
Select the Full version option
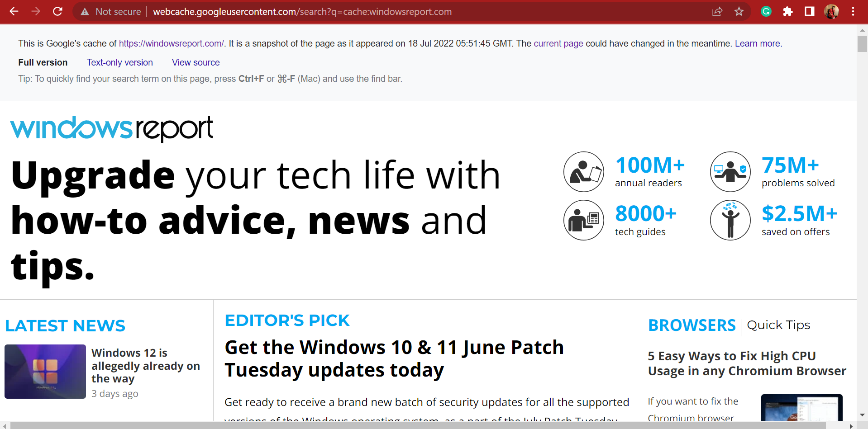point(43,62)
